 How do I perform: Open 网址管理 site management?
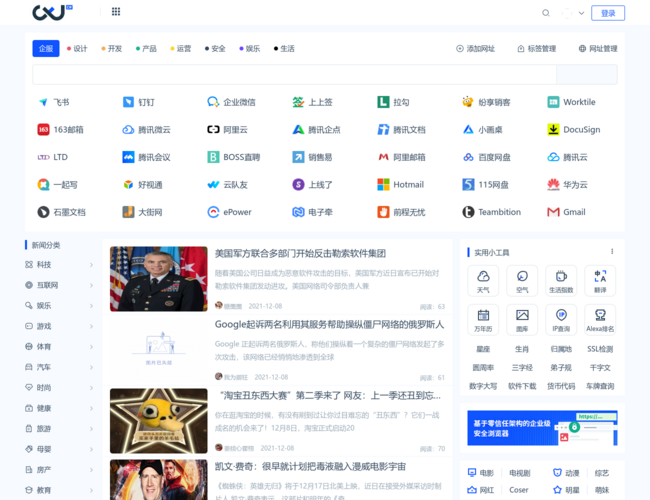point(598,49)
